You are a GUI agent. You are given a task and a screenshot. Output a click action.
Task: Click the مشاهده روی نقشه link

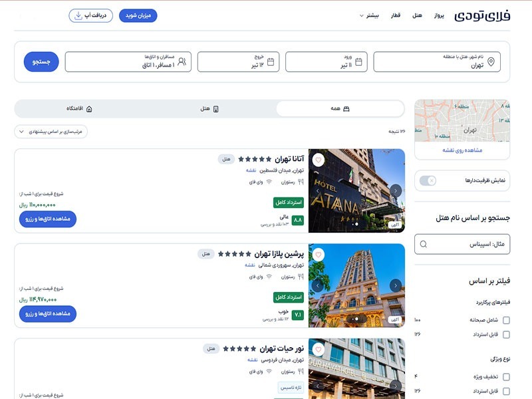tap(462, 150)
